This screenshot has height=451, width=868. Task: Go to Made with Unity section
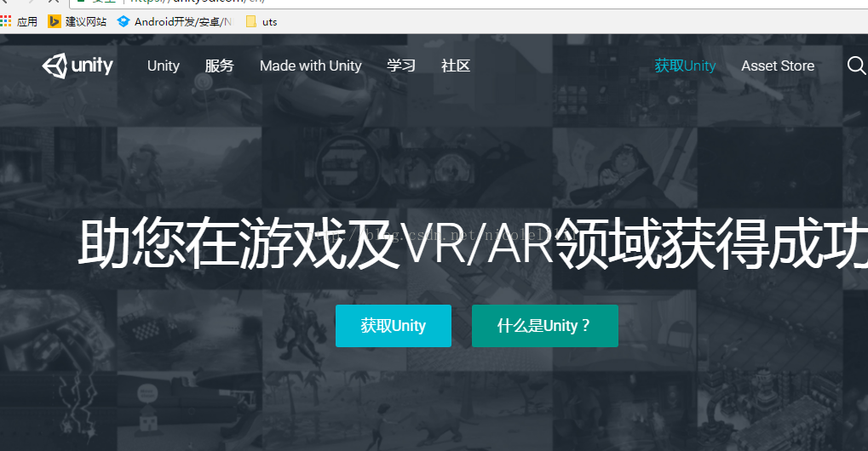pyautogui.click(x=311, y=66)
